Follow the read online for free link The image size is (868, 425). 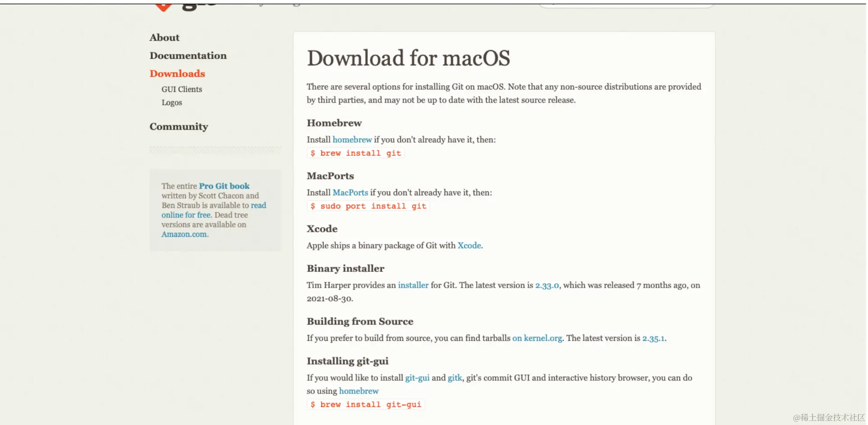point(214,210)
